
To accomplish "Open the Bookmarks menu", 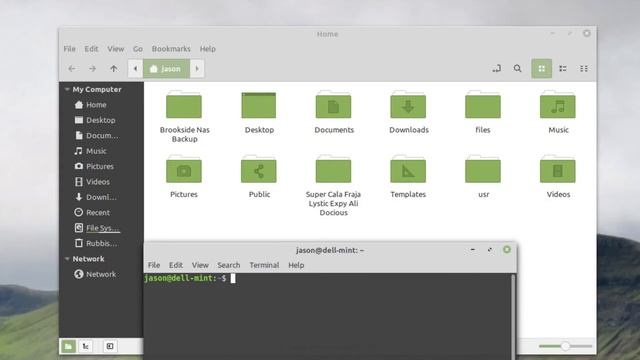I will tap(171, 49).
